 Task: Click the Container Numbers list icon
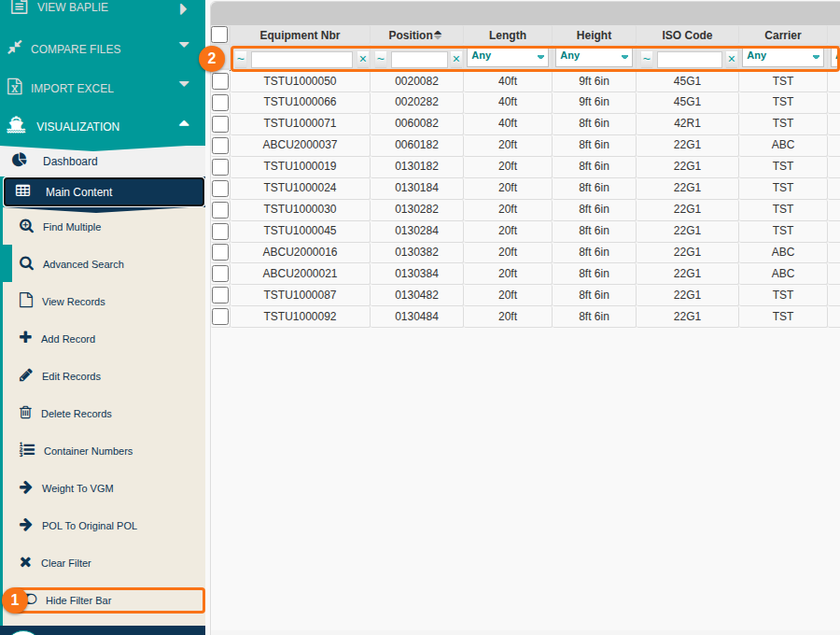pos(27,449)
